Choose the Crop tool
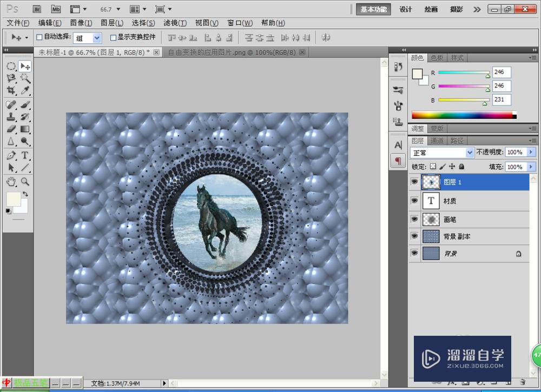 (x=11, y=91)
